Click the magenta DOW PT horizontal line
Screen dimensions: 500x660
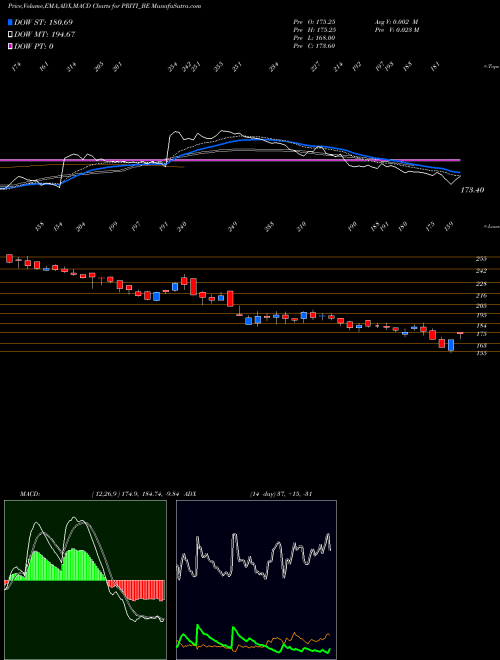230,160
